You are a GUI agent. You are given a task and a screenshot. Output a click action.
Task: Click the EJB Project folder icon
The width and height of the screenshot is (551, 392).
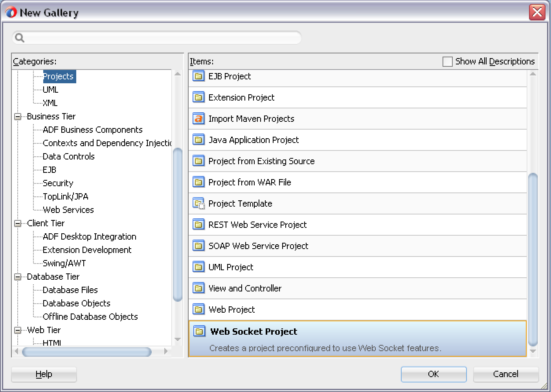[x=198, y=76]
